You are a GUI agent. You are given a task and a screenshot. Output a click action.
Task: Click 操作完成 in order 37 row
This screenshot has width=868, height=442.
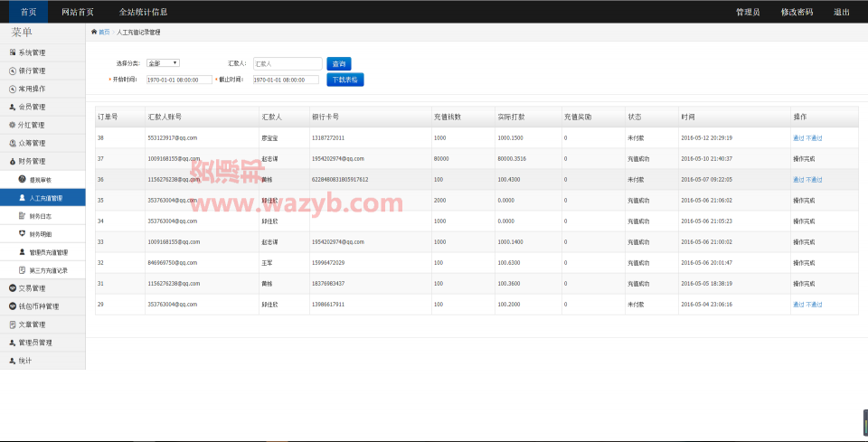[x=804, y=159]
